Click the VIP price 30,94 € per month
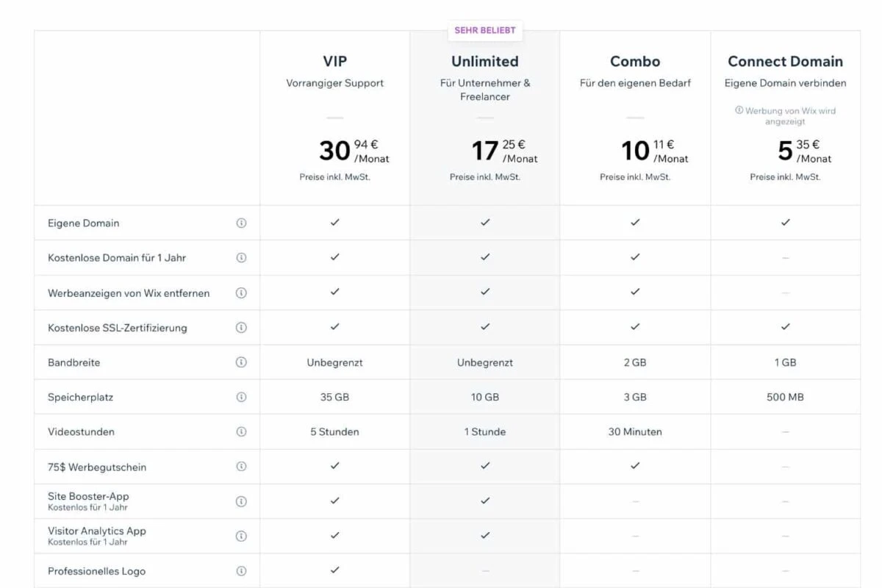The width and height of the screenshot is (882, 588). [353, 151]
